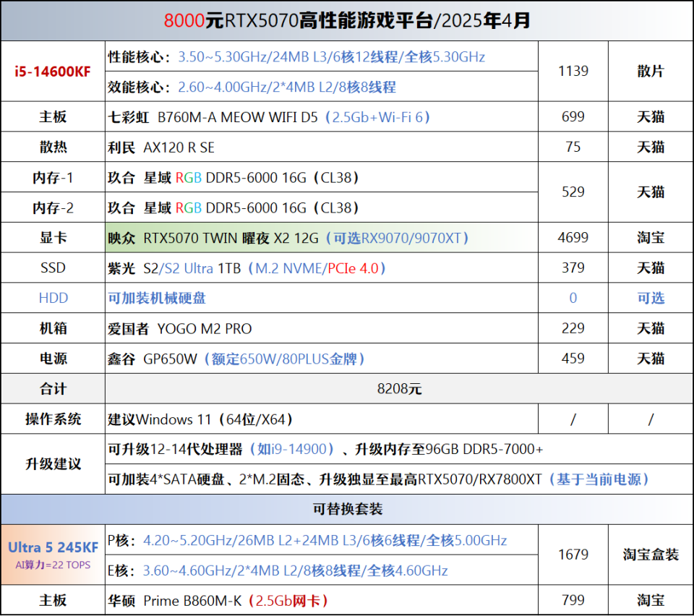Click the P核 4.20~5.20GHz specification row
This screenshot has width=694, height=616.
pyautogui.click(x=322, y=540)
